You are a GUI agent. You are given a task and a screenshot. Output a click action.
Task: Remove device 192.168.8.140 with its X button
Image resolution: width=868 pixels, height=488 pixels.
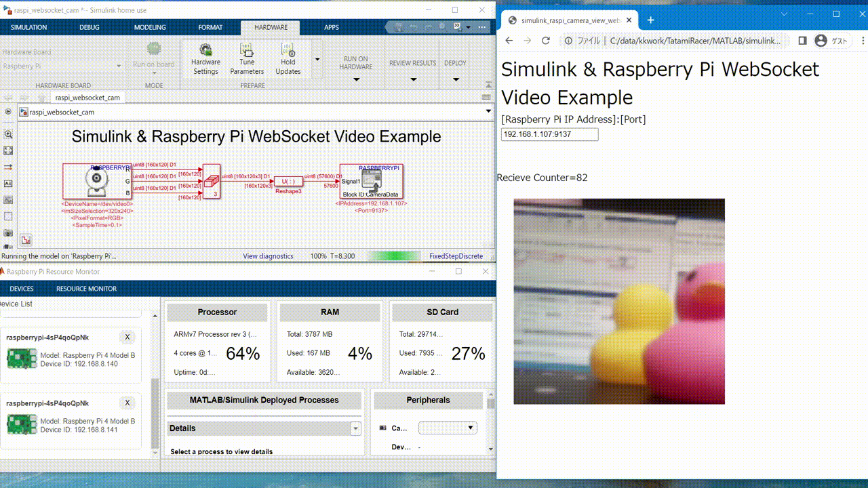tap(127, 337)
